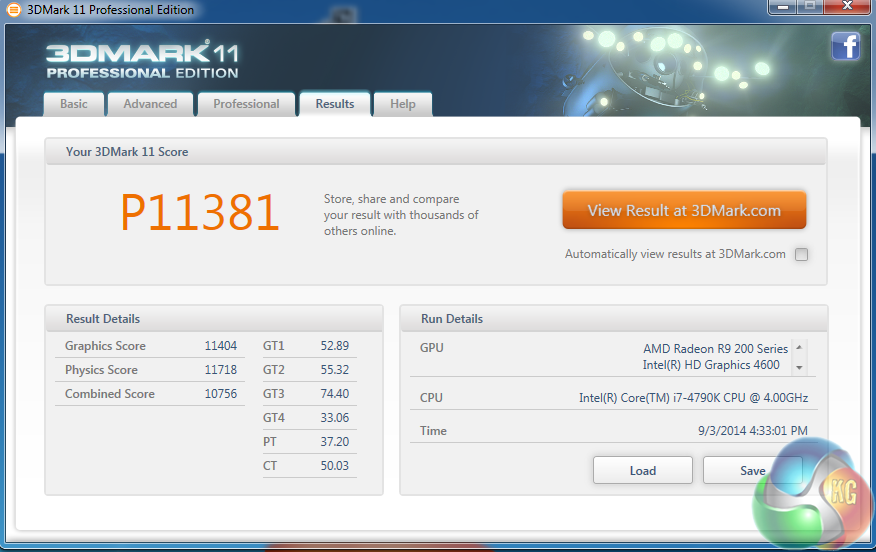Click the CT value 50.03

[335, 466]
